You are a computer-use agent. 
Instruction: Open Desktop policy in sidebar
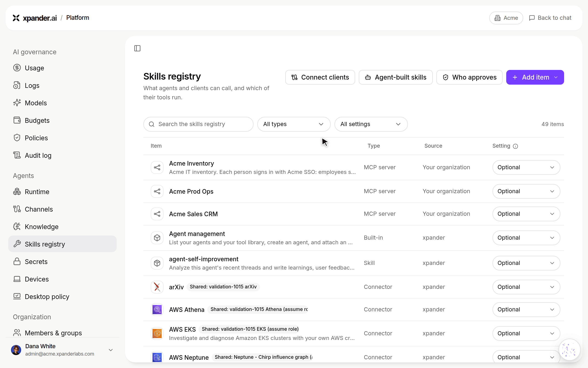pos(62,297)
